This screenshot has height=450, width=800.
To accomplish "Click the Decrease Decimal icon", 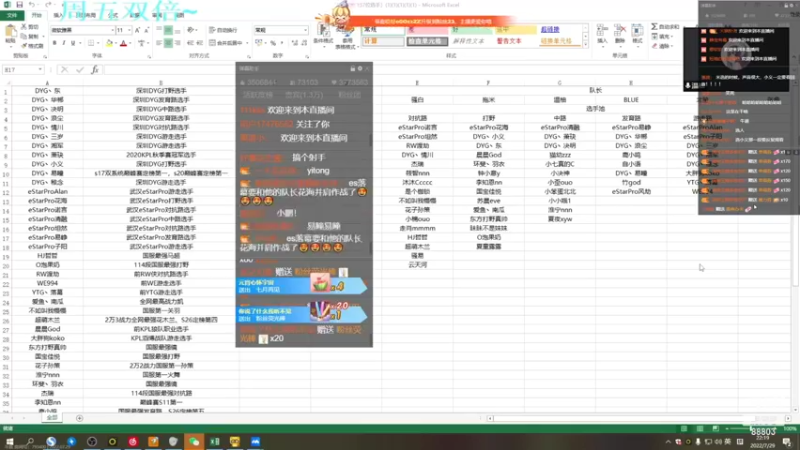I will (304, 43).
